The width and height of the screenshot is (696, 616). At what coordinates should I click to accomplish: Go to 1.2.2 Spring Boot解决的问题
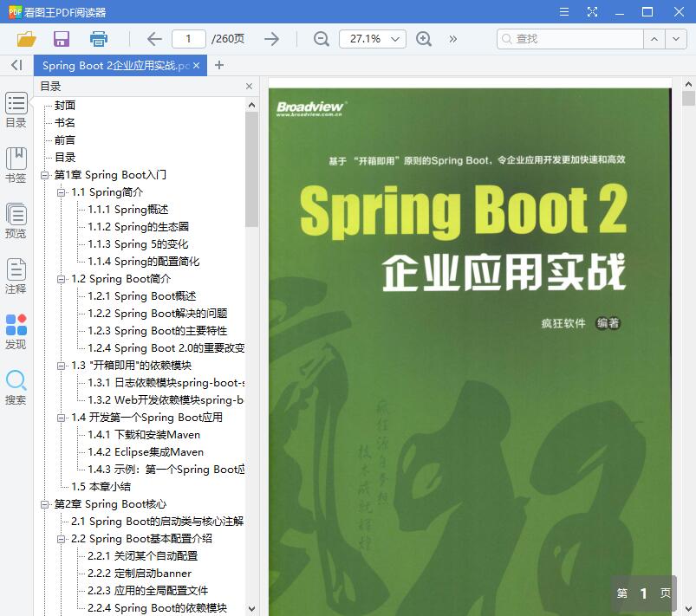point(158,314)
